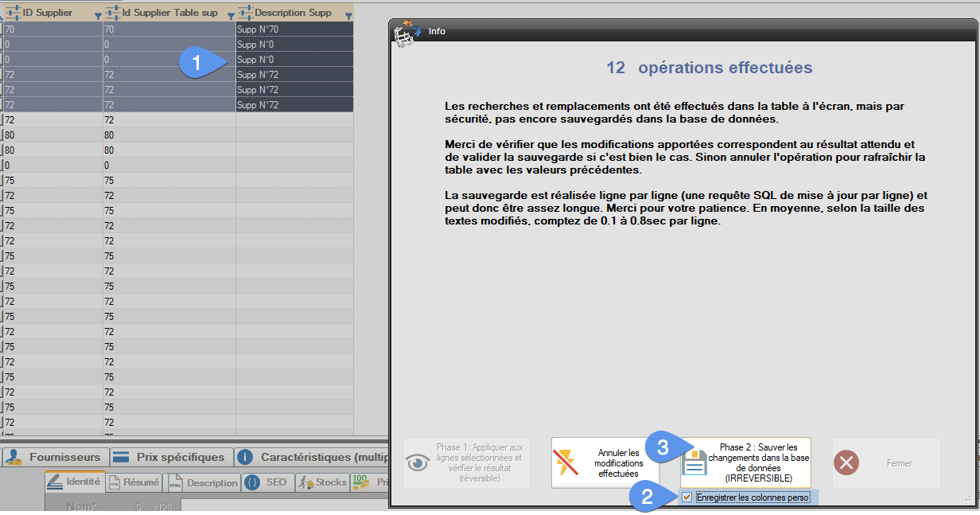
Task: Switch to the Identité tab
Action: pyautogui.click(x=76, y=482)
